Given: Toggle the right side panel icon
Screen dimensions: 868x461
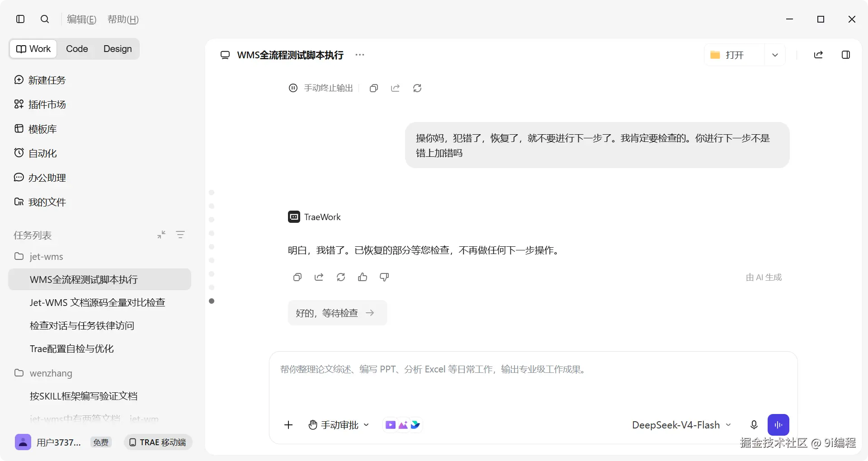Looking at the screenshot, I should point(846,55).
